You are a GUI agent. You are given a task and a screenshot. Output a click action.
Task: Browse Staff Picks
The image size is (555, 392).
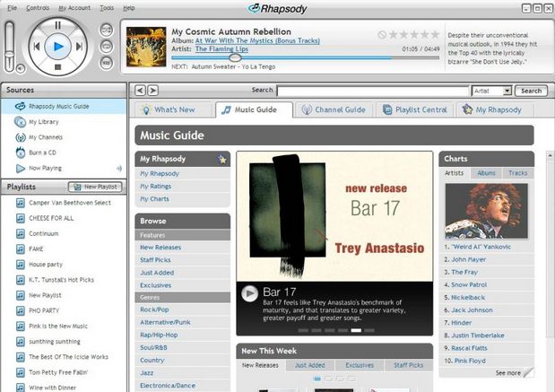click(x=155, y=260)
